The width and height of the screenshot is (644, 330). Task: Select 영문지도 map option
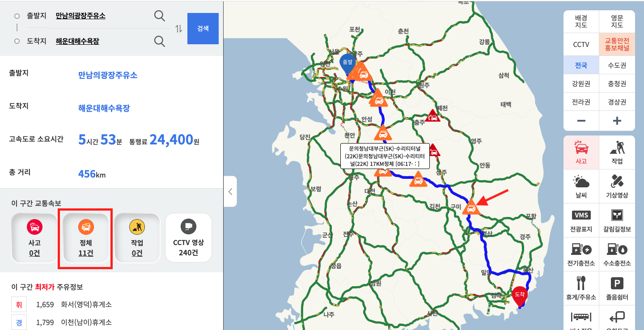tap(617, 21)
